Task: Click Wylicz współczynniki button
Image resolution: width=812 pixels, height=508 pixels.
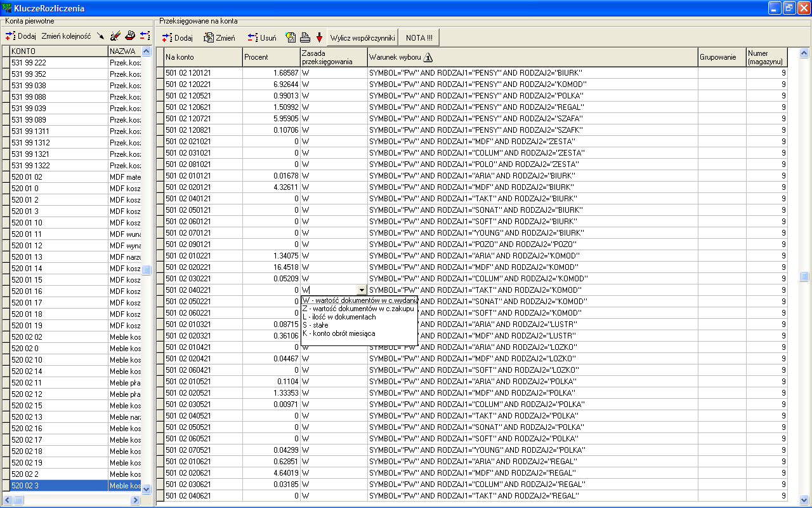Action: pos(362,37)
